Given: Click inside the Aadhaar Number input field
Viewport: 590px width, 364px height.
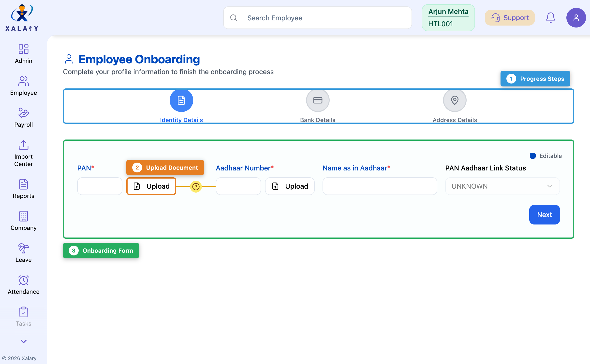Looking at the screenshot, I should coord(238,186).
